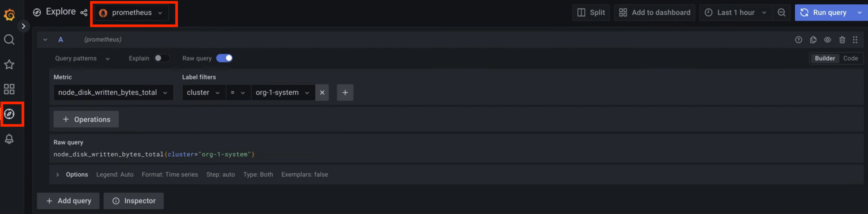
Task: Click the Grafana logo
Action: 9,14
